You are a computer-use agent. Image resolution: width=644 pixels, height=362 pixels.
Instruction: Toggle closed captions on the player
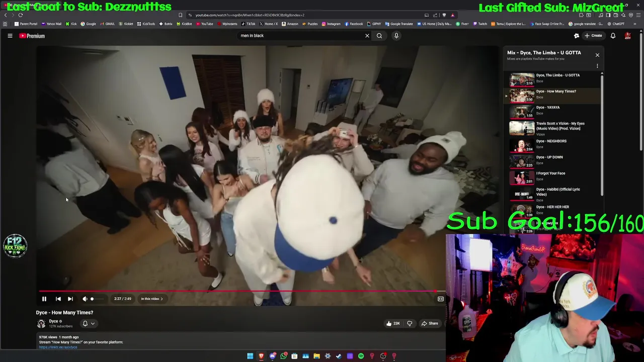pos(440,299)
